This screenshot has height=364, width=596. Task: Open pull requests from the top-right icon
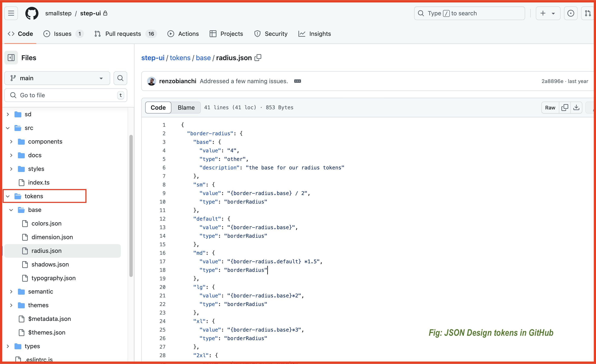[588, 13]
